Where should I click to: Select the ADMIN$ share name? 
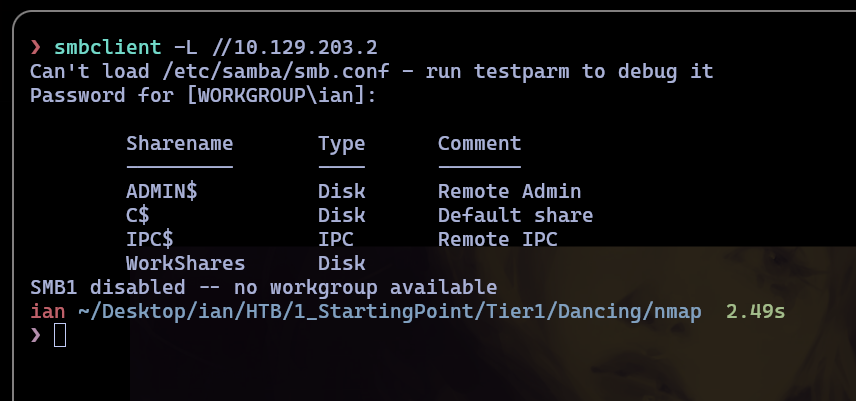162,191
